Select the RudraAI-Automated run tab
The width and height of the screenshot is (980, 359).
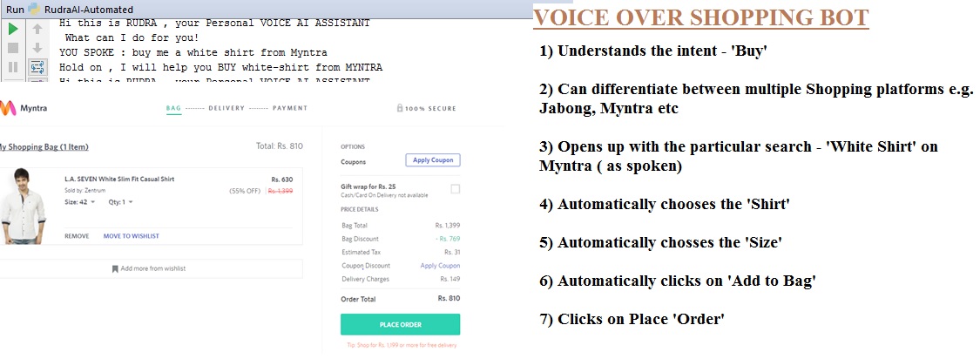point(89,10)
